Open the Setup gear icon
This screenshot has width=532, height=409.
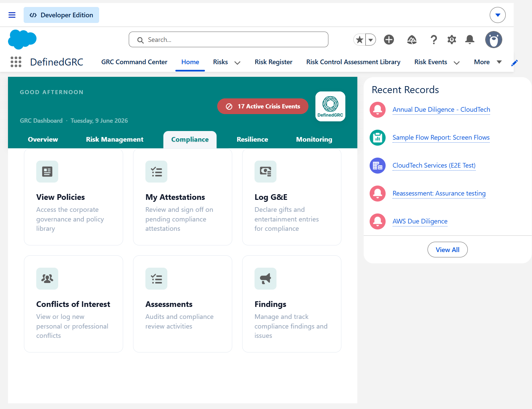(x=452, y=40)
